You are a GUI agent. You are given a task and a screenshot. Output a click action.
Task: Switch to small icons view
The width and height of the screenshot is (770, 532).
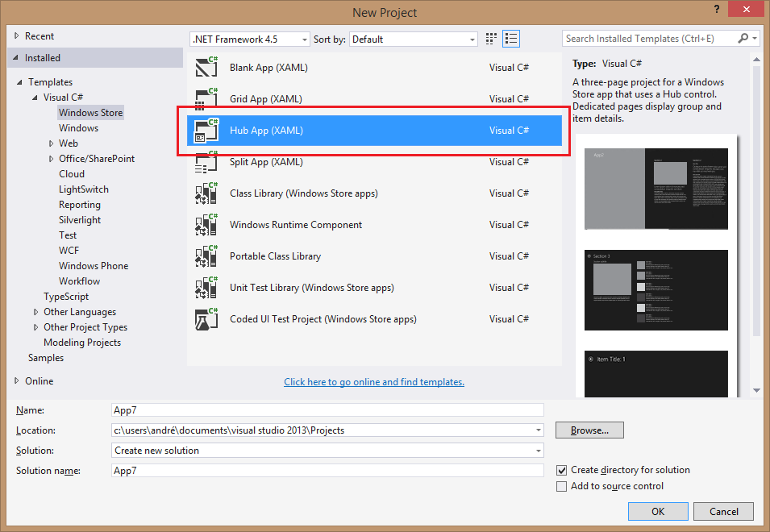tap(491, 39)
